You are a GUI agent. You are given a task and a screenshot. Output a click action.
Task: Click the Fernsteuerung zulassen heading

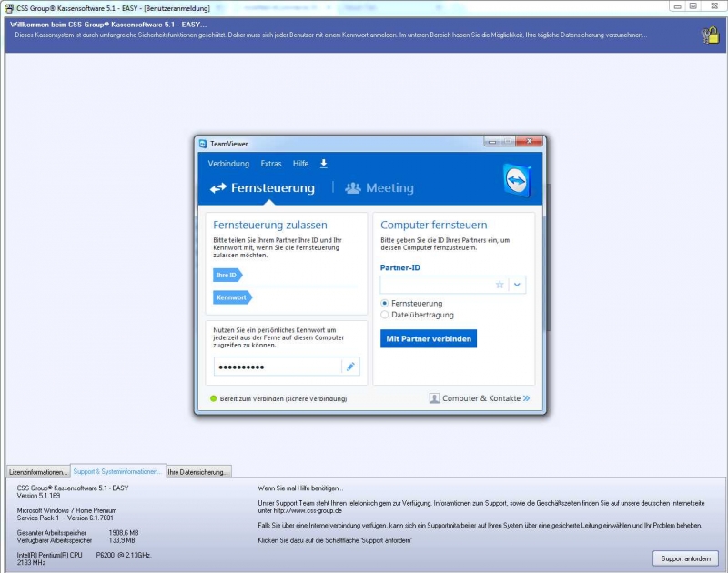click(x=270, y=225)
